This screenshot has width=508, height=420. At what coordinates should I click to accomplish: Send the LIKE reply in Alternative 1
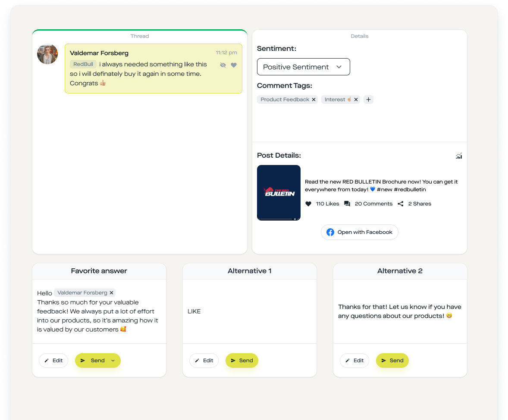[242, 360]
